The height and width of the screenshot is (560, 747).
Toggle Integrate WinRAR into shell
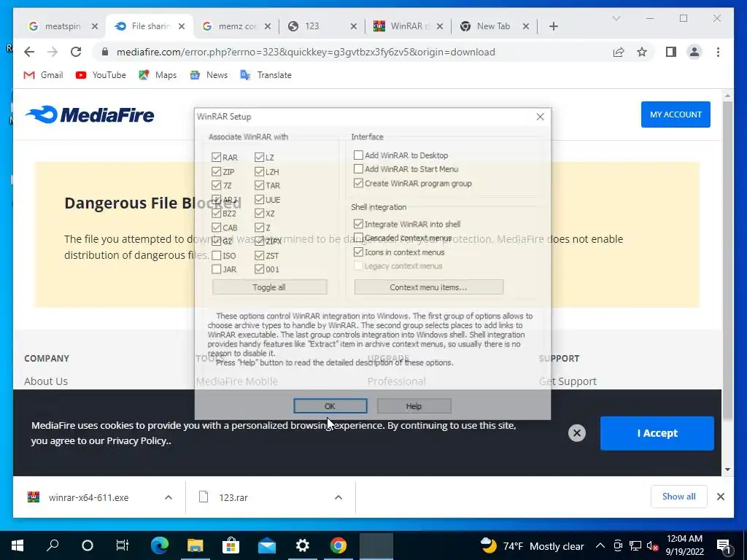pos(358,224)
